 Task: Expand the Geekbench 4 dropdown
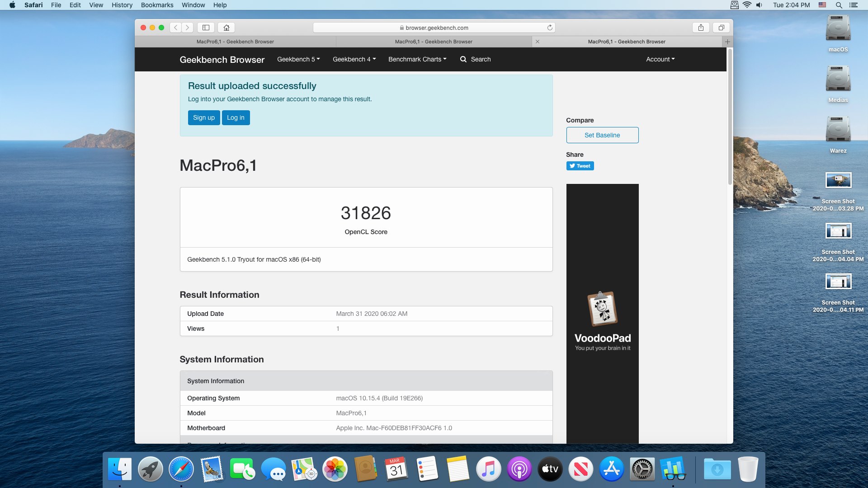[x=354, y=59]
